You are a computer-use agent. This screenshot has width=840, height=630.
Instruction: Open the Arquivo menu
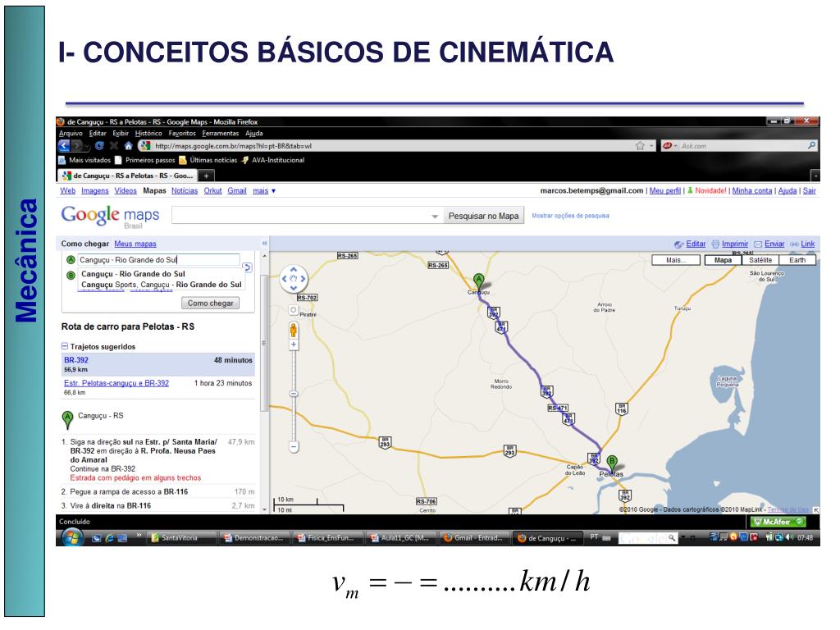point(71,134)
